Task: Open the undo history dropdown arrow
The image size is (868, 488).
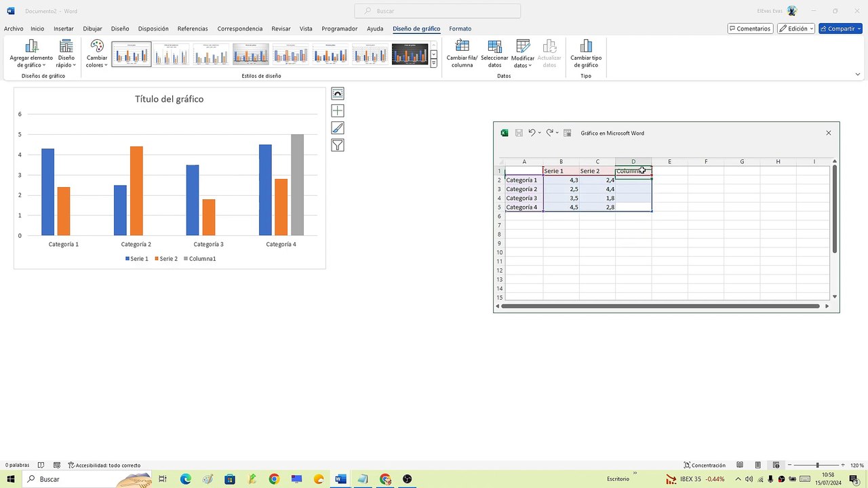Action: coord(540,133)
